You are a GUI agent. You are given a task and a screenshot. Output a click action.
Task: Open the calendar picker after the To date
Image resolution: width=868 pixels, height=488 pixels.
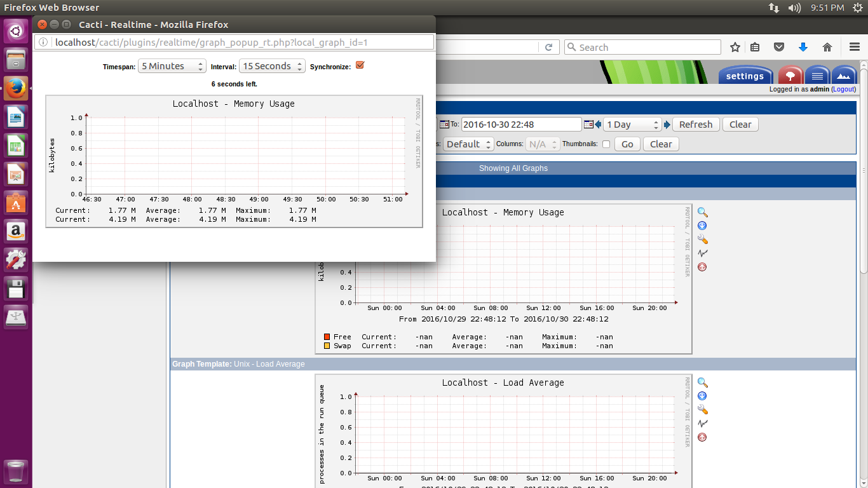pos(588,125)
